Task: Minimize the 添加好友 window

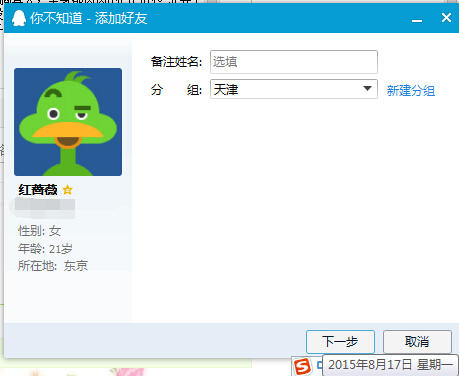Action: pyautogui.click(x=417, y=20)
